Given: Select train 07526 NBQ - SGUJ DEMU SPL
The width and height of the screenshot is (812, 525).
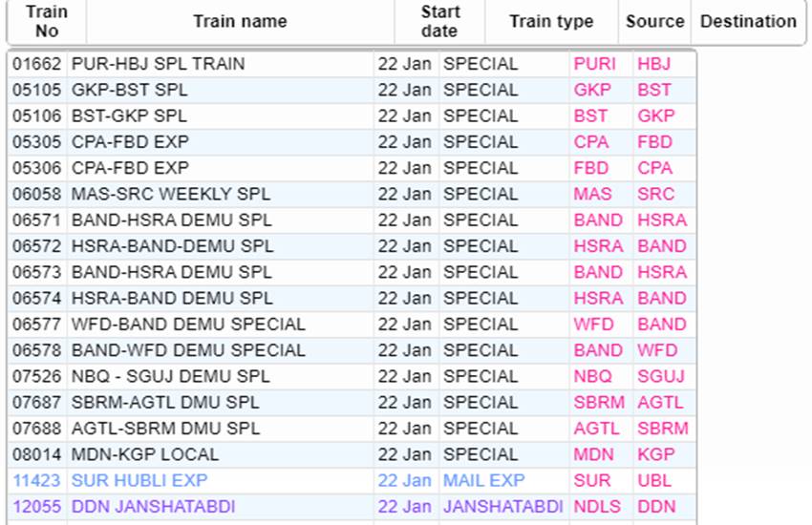Looking at the screenshot, I should coord(353,376).
